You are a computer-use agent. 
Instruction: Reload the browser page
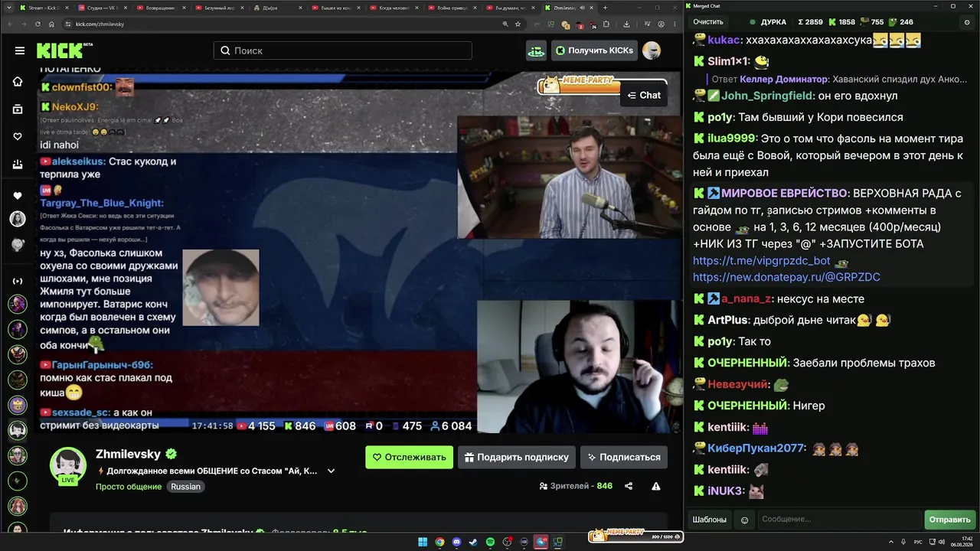[38, 24]
